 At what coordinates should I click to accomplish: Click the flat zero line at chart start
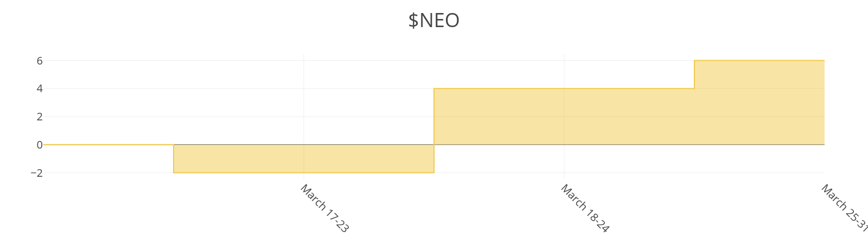click(x=108, y=145)
